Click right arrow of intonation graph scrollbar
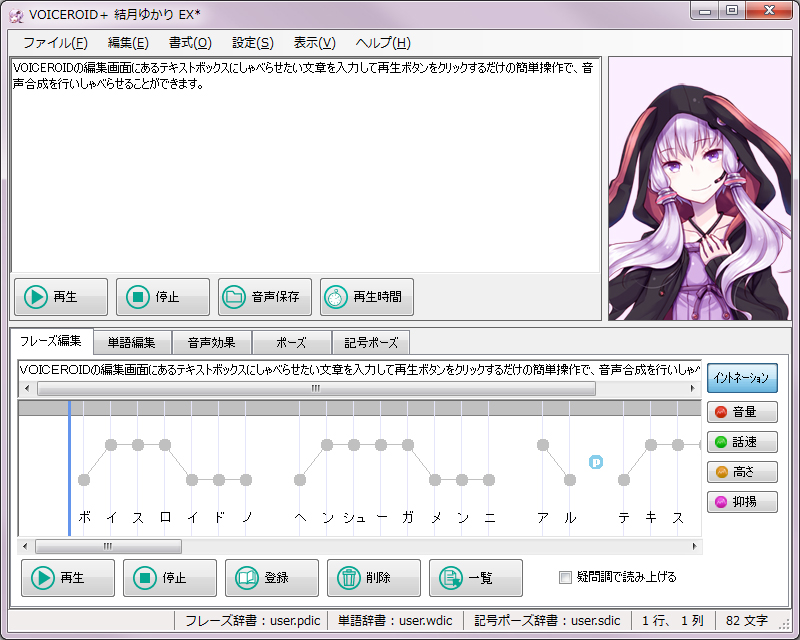 pyautogui.click(x=694, y=547)
